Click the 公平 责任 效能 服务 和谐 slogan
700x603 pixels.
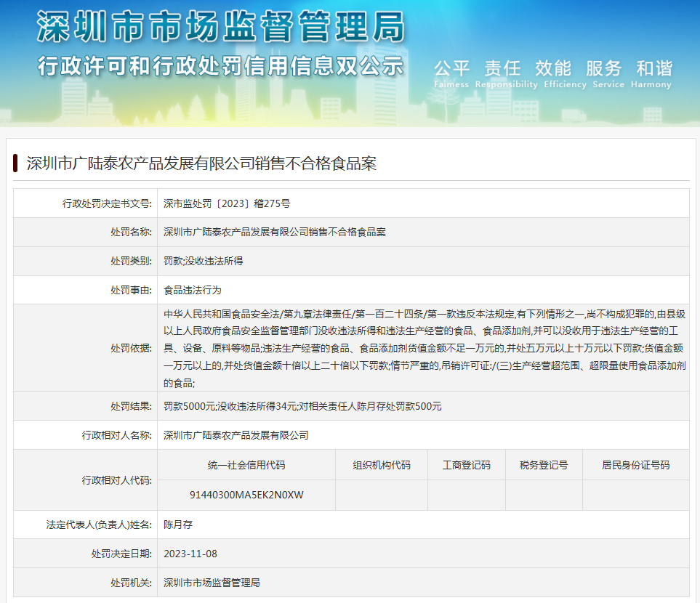pos(552,69)
